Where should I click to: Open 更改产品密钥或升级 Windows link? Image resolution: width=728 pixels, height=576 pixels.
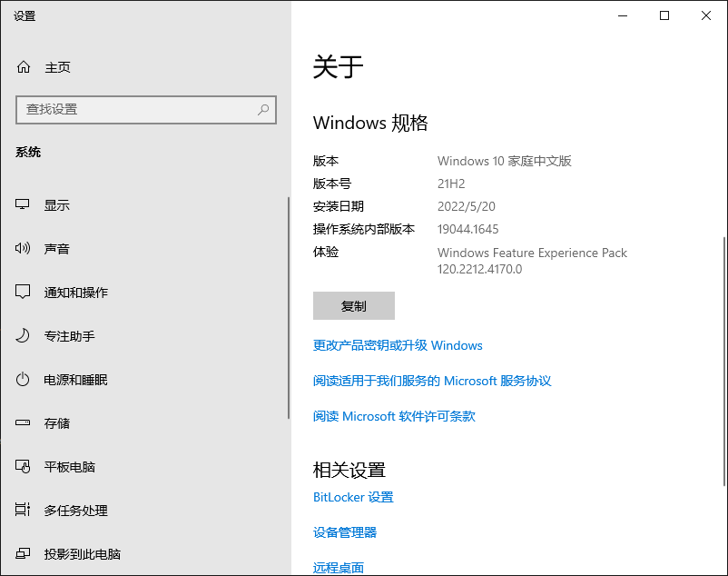(398, 345)
